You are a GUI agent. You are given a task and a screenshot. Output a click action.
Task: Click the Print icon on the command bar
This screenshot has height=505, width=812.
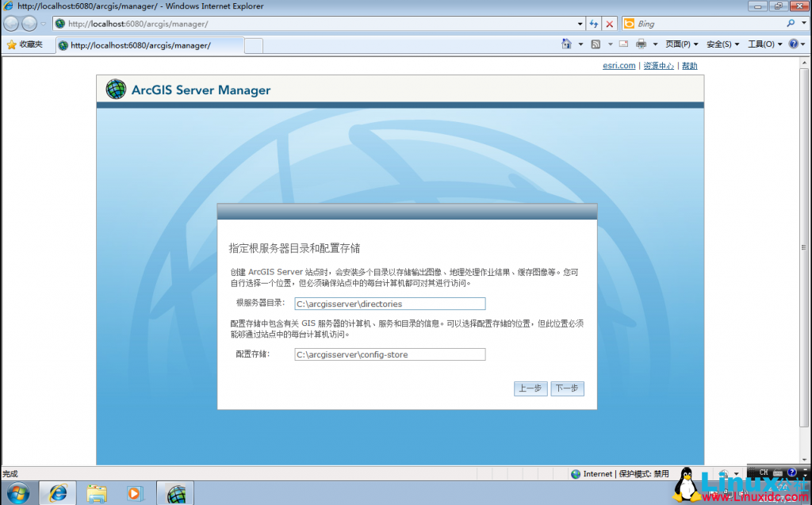coord(639,44)
